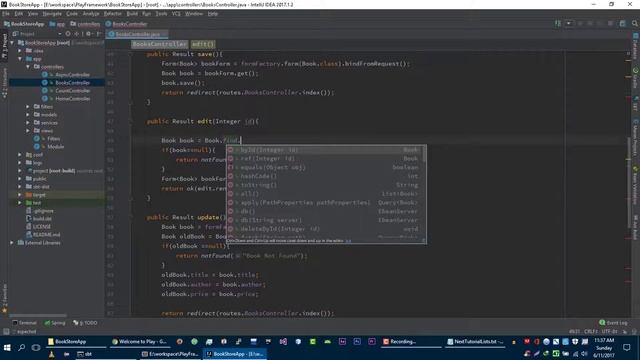Open the Event Log
Screen dimensions: 640x360
[x=613, y=323]
